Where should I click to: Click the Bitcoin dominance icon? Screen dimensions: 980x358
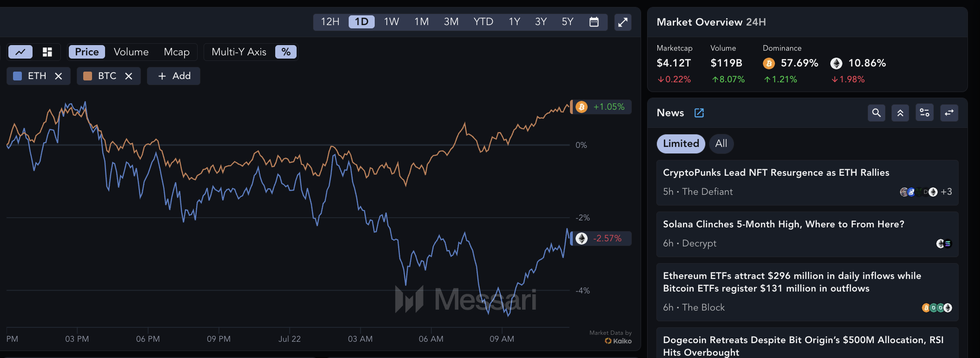click(769, 63)
